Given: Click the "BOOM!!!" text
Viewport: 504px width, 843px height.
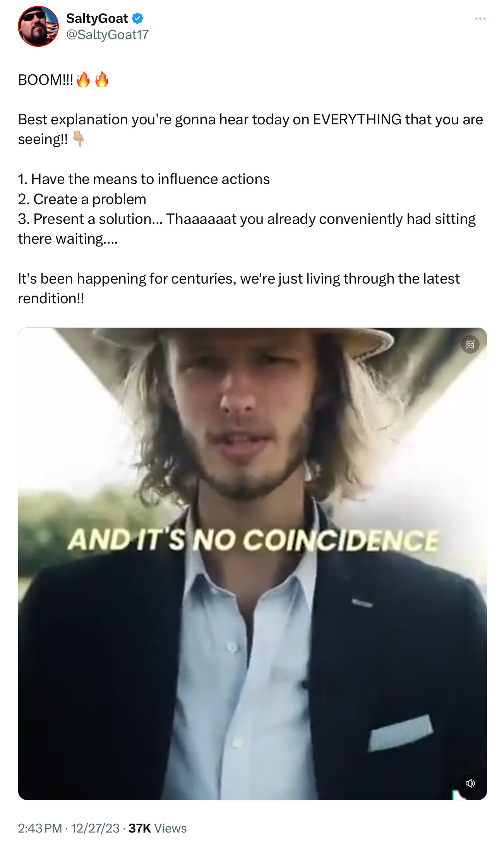Looking at the screenshot, I should (x=46, y=80).
